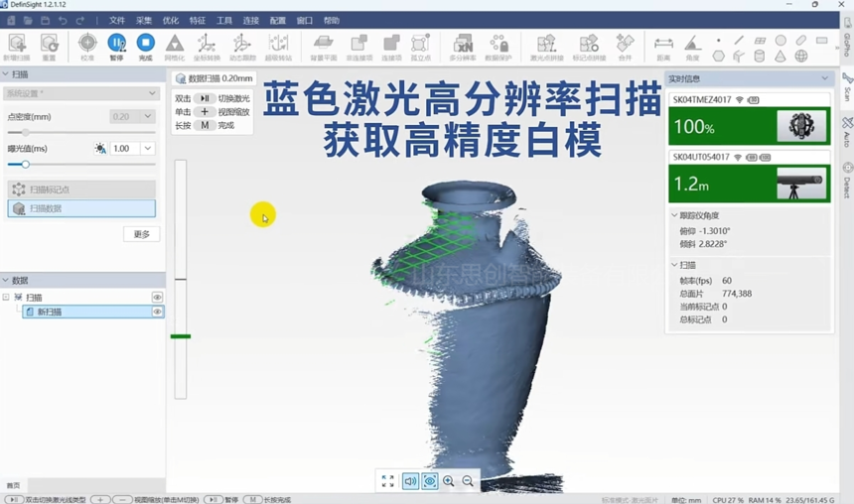Finish the scan with the 完成 button
The image size is (854, 504).
pos(145,47)
